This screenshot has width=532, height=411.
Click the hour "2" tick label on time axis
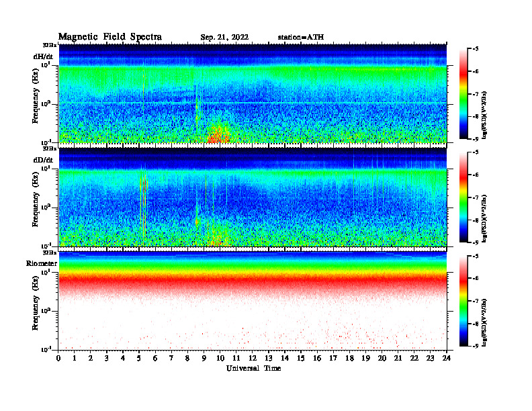[x=91, y=359]
